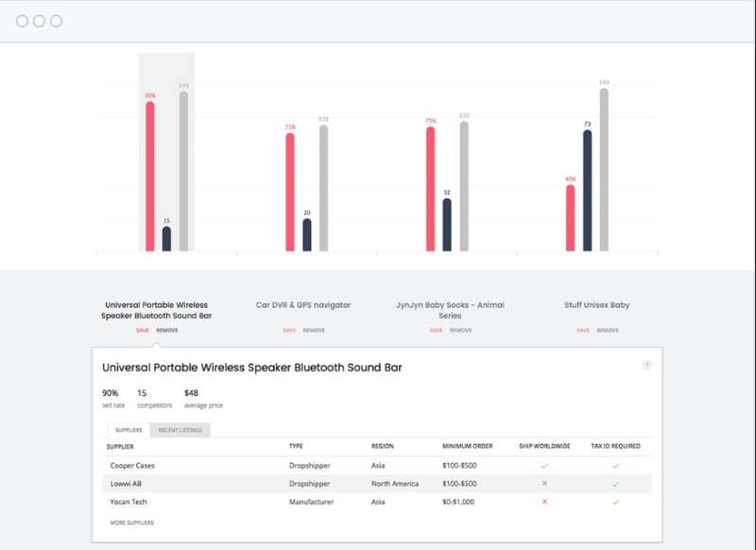Click the red X under Ship Worldwide for Yocan Tech

tap(544, 501)
